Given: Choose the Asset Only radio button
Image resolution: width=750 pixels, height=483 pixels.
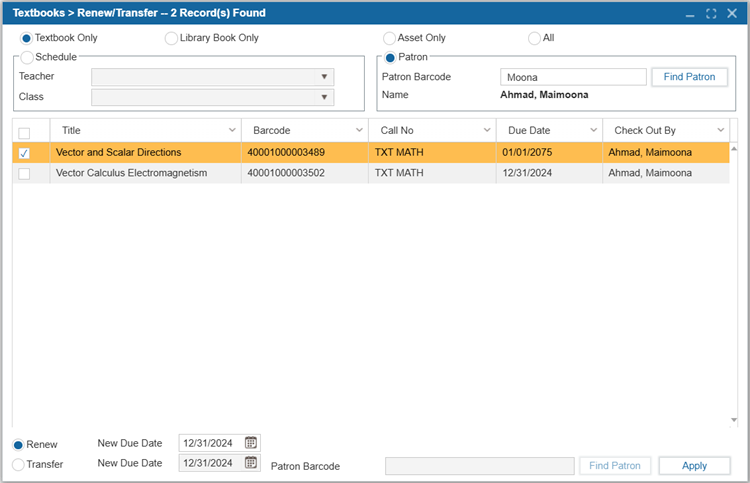Looking at the screenshot, I should click(389, 38).
